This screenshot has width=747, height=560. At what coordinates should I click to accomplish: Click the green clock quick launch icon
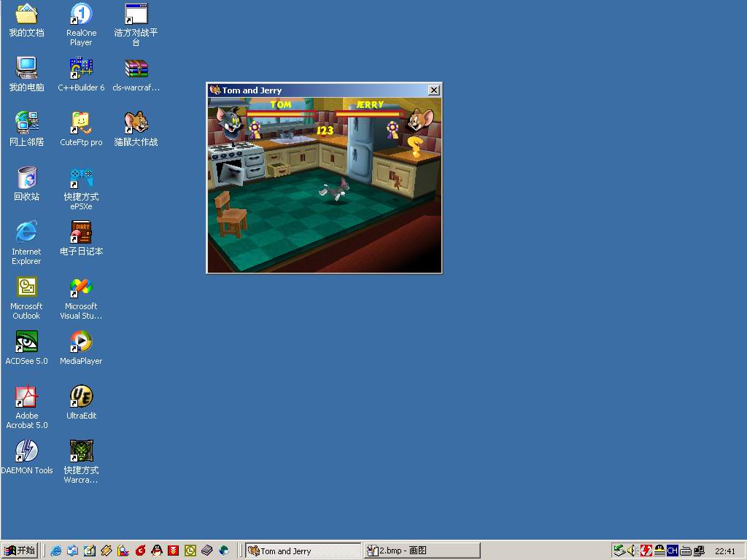(190, 551)
